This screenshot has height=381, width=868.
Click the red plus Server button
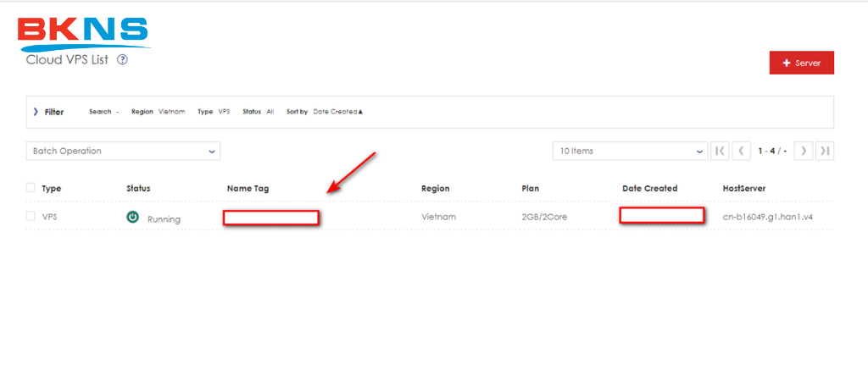802,63
